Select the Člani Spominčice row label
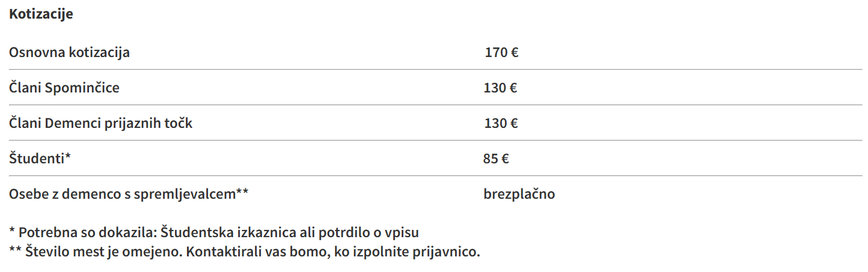The width and height of the screenshot is (868, 272). 64,88
